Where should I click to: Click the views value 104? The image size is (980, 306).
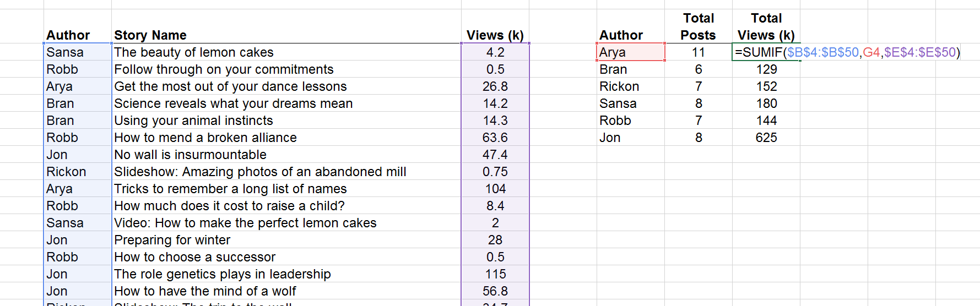tap(495, 189)
